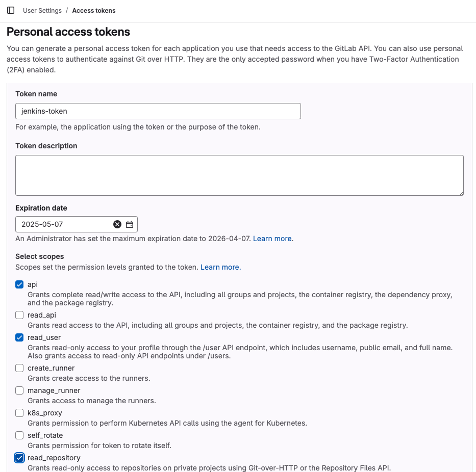Clear the expiration date using the X icon
This screenshot has height=472, width=476.
pyautogui.click(x=117, y=224)
